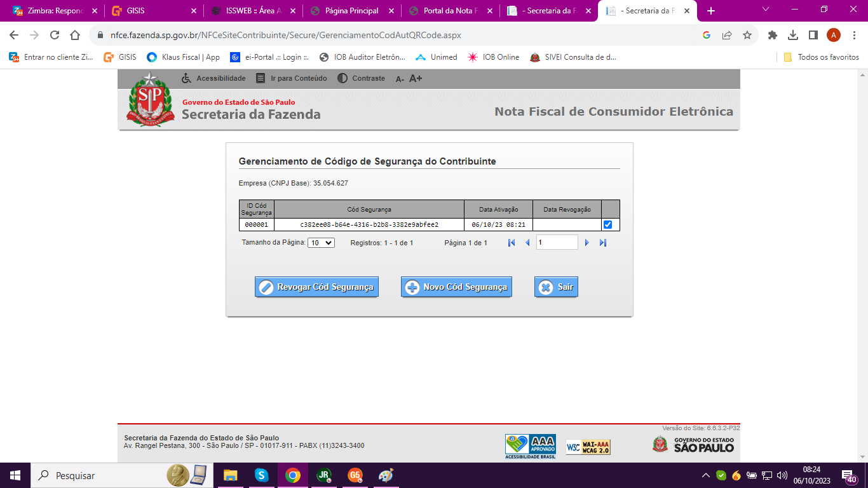Screen dimensions: 868x488
Task: Expand the Chrome tab search chevron
Action: point(766,10)
